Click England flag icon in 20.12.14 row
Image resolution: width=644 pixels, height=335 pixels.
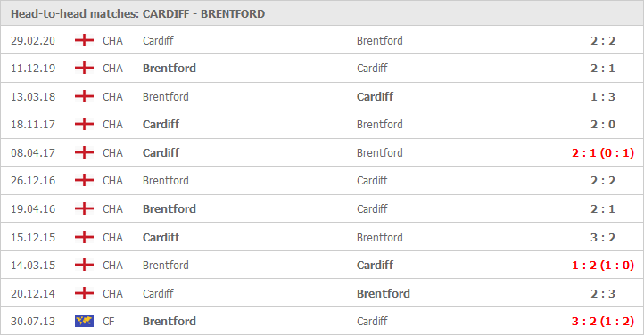coord(84,293)
